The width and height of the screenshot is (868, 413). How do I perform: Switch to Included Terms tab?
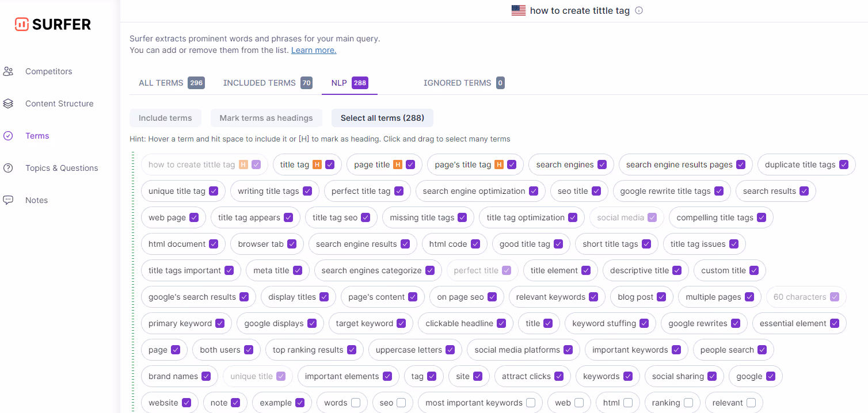(x=268, y=83)
